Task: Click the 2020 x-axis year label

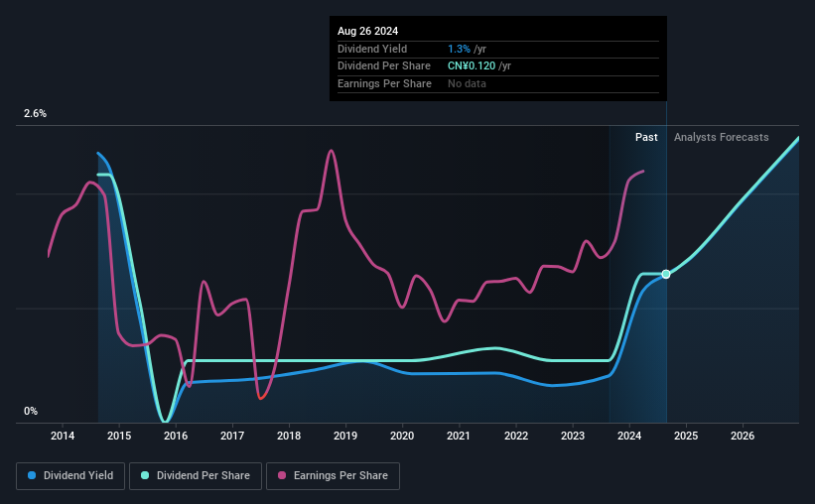Action: point(402,436)
